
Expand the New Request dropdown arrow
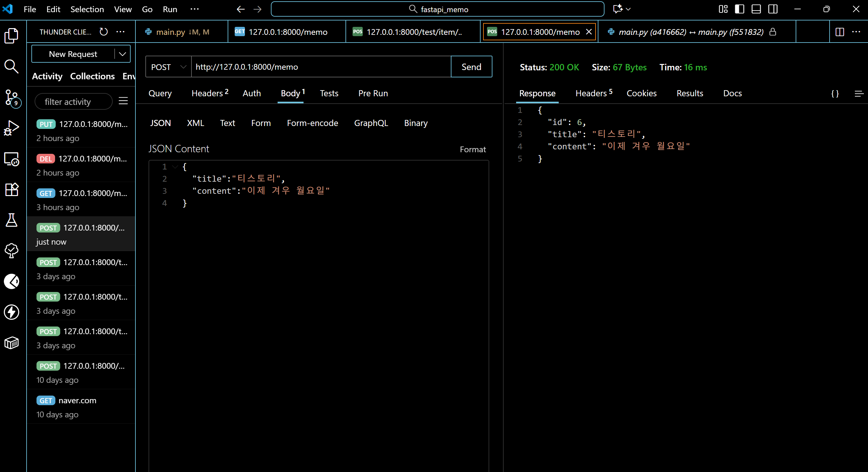pyautogui.click(x=123, y=54)
